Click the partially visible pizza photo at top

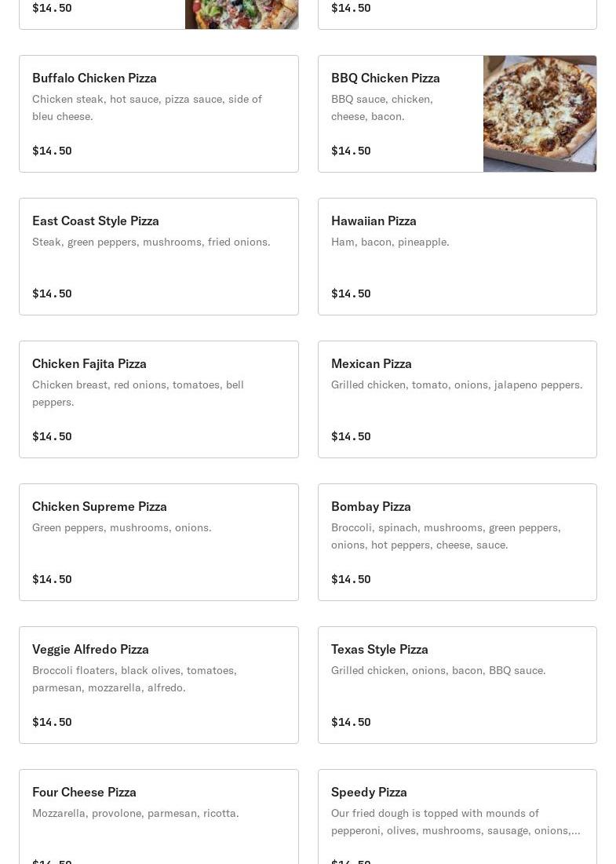242,14
